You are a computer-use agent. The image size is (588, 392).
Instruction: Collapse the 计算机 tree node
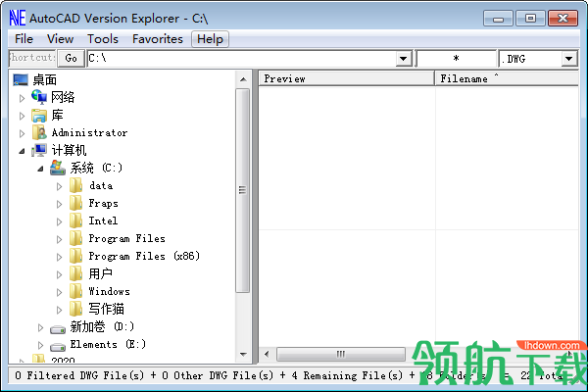(x=22, y=151)
